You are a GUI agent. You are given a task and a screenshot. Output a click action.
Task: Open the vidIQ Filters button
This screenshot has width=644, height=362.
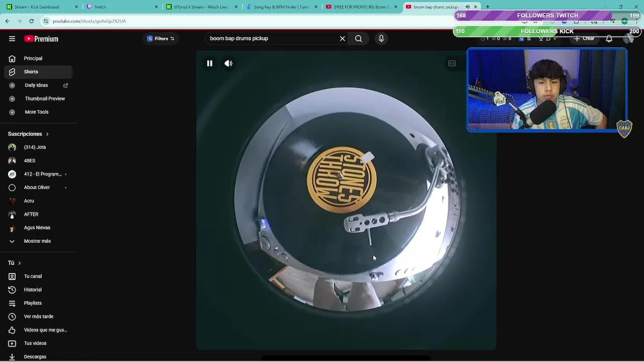(161, 39)
